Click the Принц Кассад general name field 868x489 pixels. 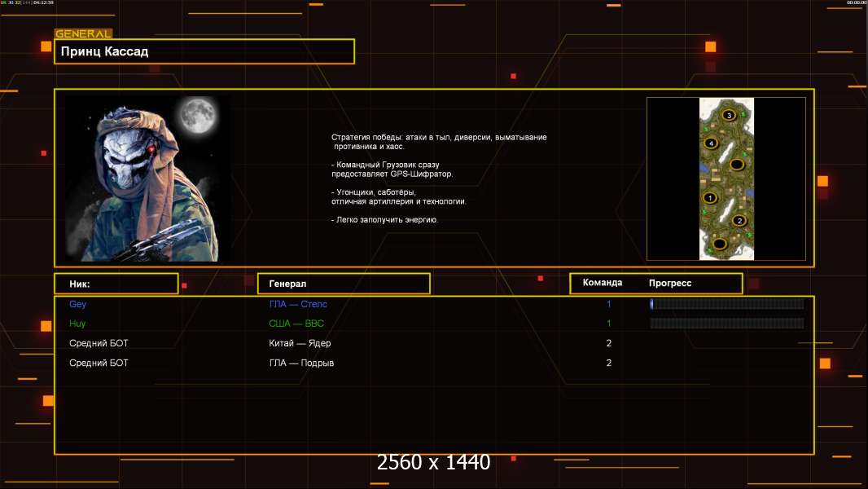click(x=204, y=51)
